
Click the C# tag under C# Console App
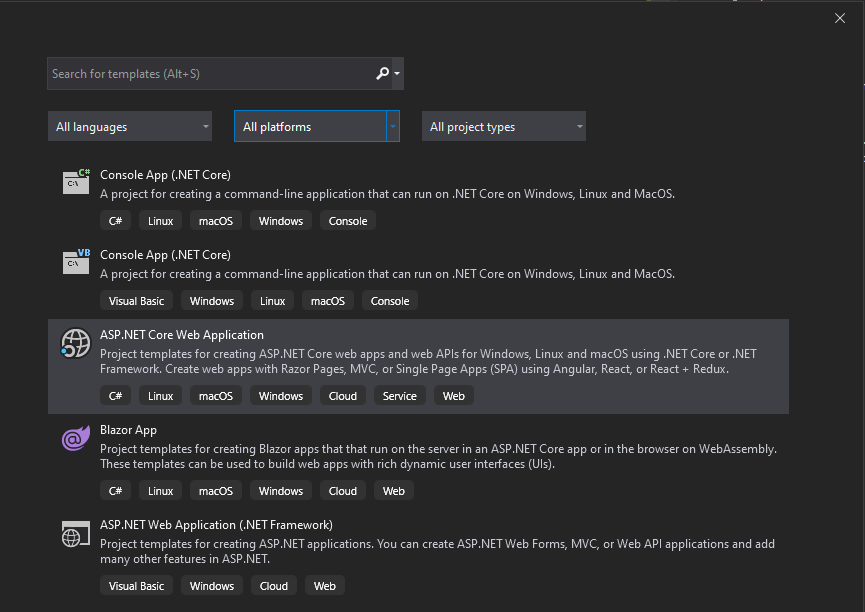[115, 221]
